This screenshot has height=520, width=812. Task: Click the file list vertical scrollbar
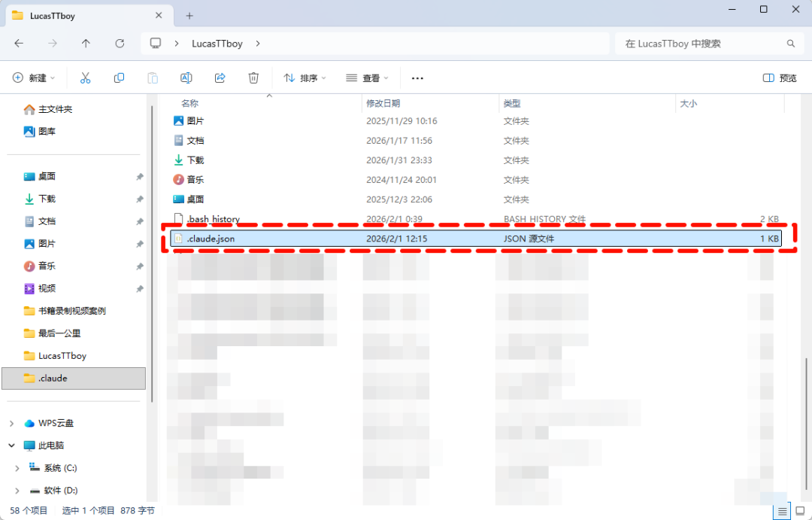[806, 424]
